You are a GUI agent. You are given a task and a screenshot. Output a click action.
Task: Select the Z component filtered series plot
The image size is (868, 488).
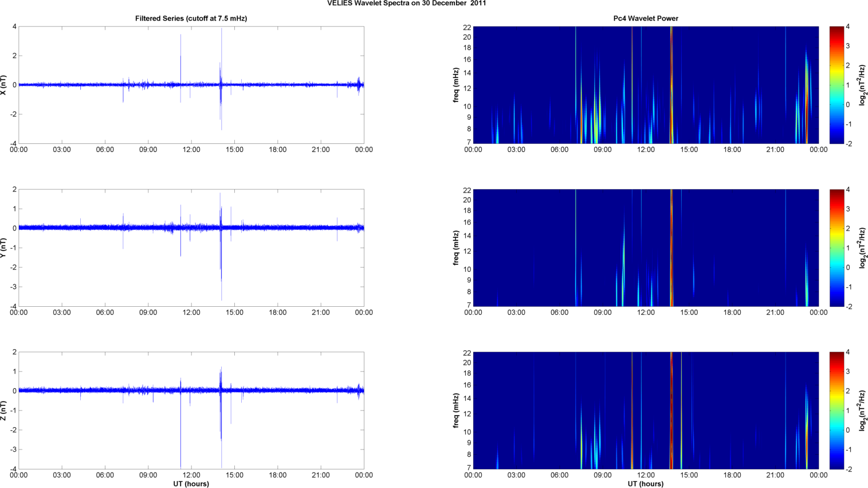[191, 411]
